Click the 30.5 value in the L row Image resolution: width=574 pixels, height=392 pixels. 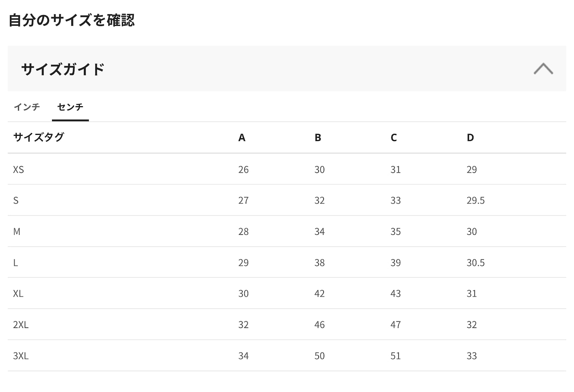coord(475,263)
